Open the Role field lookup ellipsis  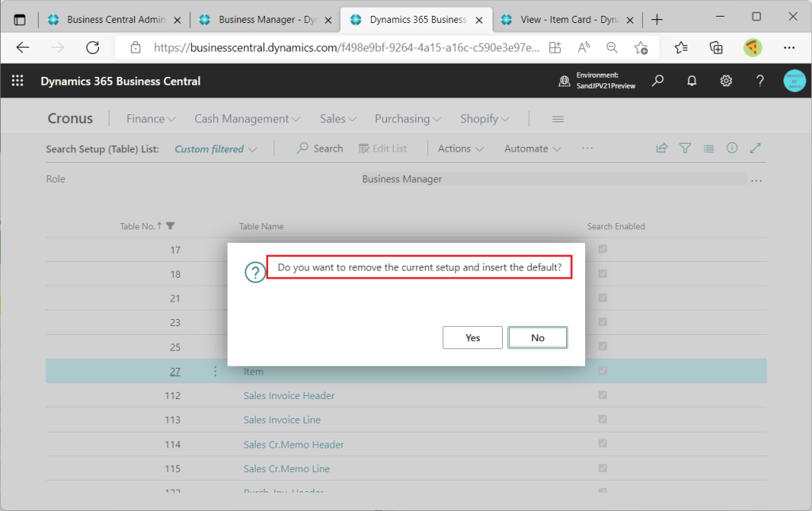point(756,180)
